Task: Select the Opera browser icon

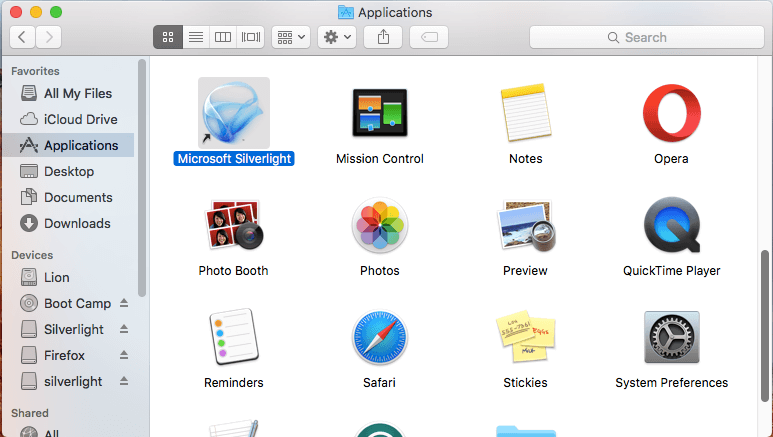Action: point(671,113)
